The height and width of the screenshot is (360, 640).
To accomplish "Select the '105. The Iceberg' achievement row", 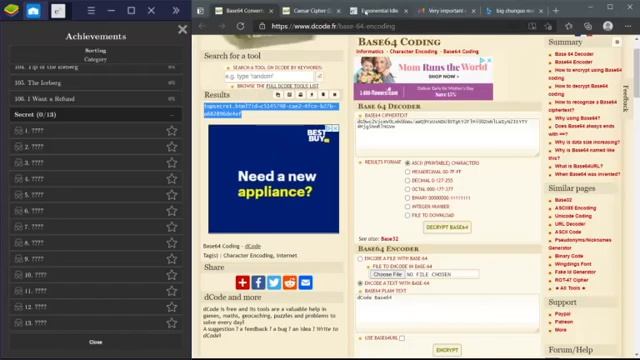I will (x=96, y=83).
